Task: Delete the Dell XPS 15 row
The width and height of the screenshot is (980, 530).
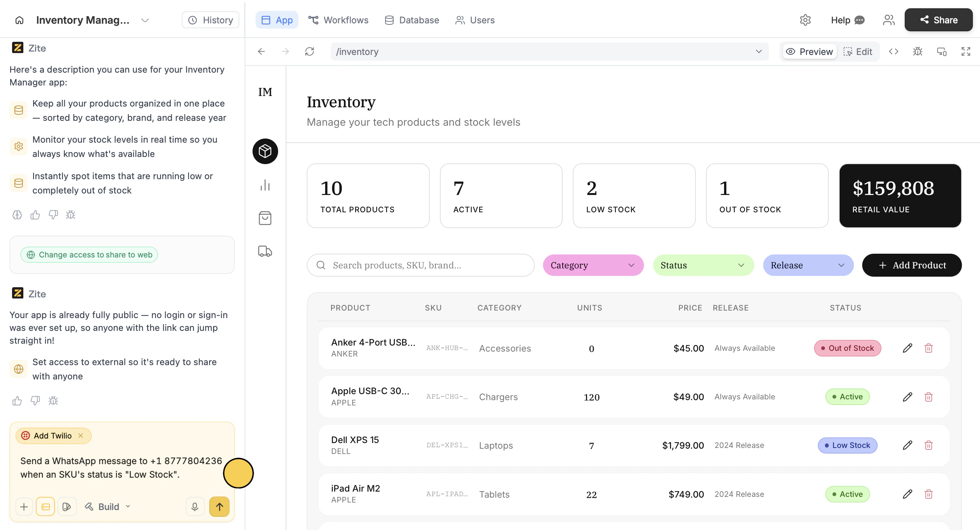Action: [928, 445]
